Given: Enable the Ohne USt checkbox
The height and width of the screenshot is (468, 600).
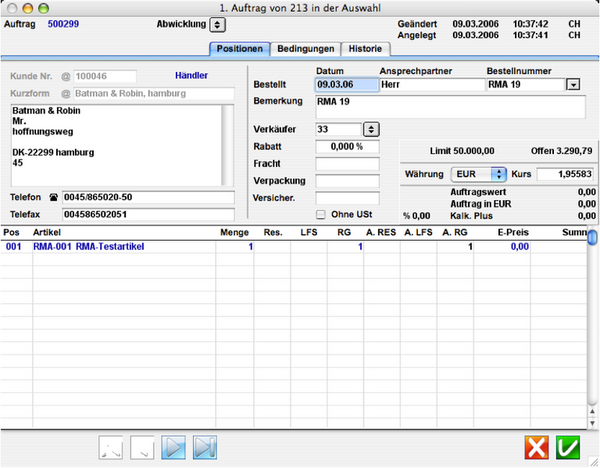Looking at the screenshot, I should (x=320, y=214).
